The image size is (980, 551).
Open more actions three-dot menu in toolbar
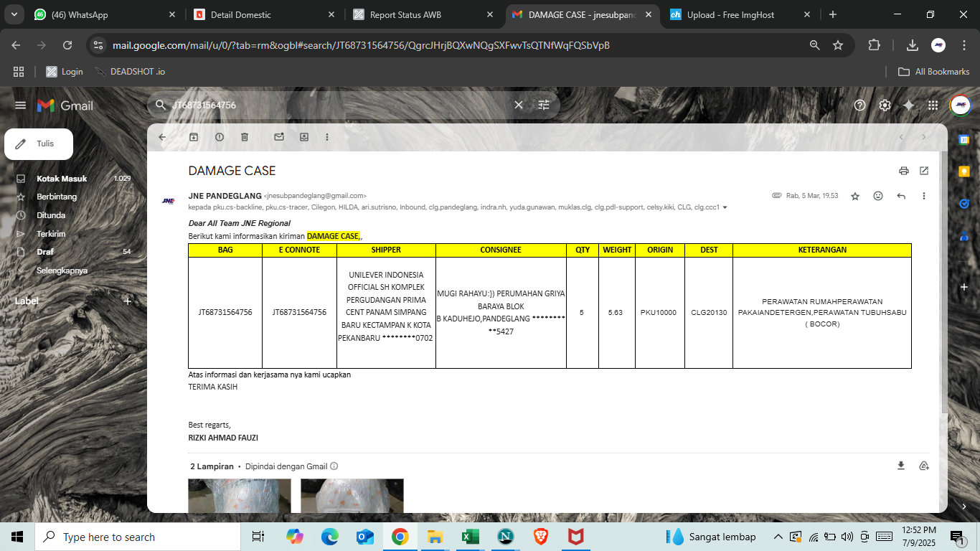pyautogui.click(x=327, y=137)
